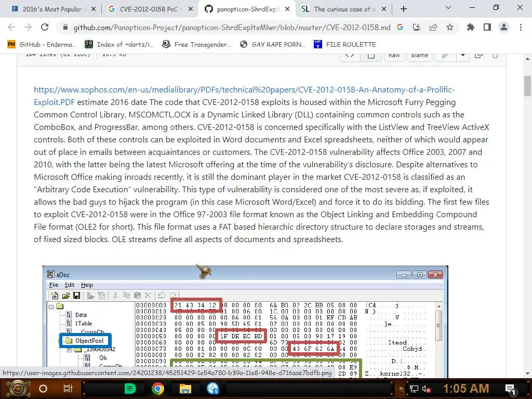This screenshot has height=399, width=532.
Task: Share this page using the share icon
Action: coord(433,27)
